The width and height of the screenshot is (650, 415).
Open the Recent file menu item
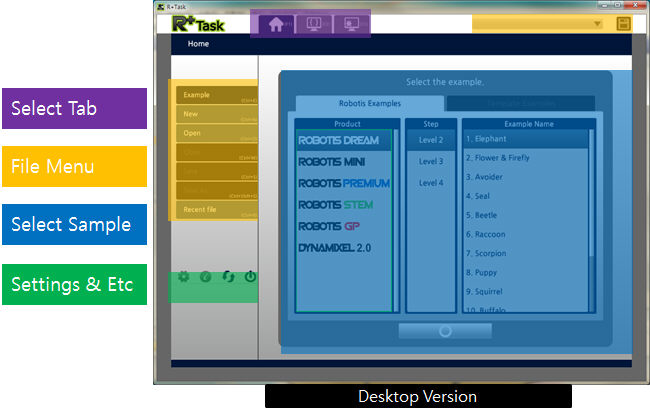pyautogui.click(x=217, y=210)
